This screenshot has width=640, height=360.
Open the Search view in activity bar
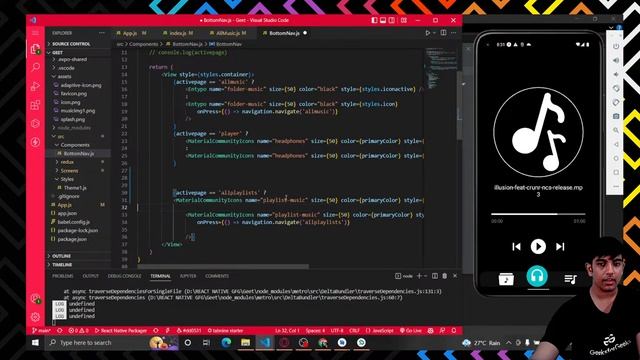[36, 67]
